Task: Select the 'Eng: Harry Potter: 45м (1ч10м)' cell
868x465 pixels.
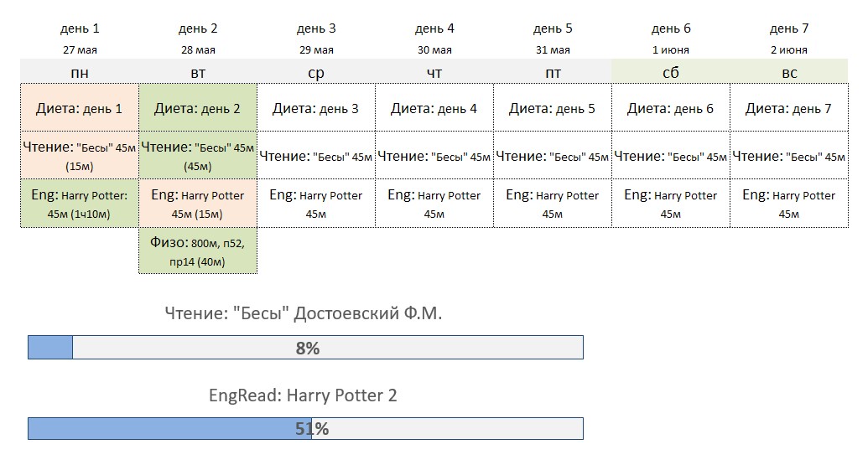Action: coord(80,203)
